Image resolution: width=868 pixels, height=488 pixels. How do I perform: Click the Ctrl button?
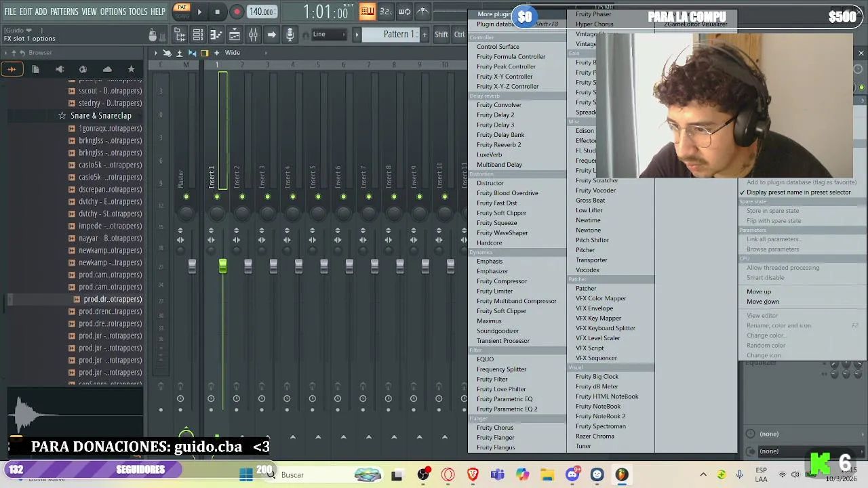pyautogui.click(x=460, y=35)
